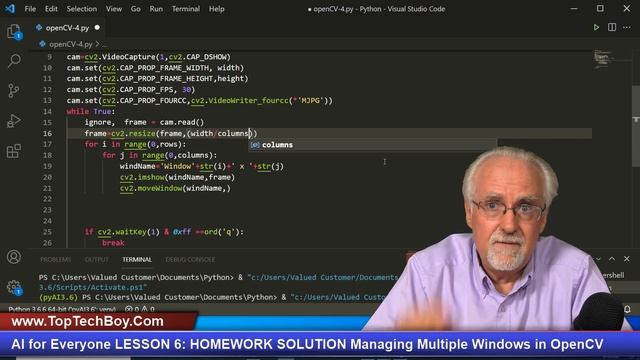Split the editor right
The height and width of the screenshot is (360, 640).
point(611,27)
